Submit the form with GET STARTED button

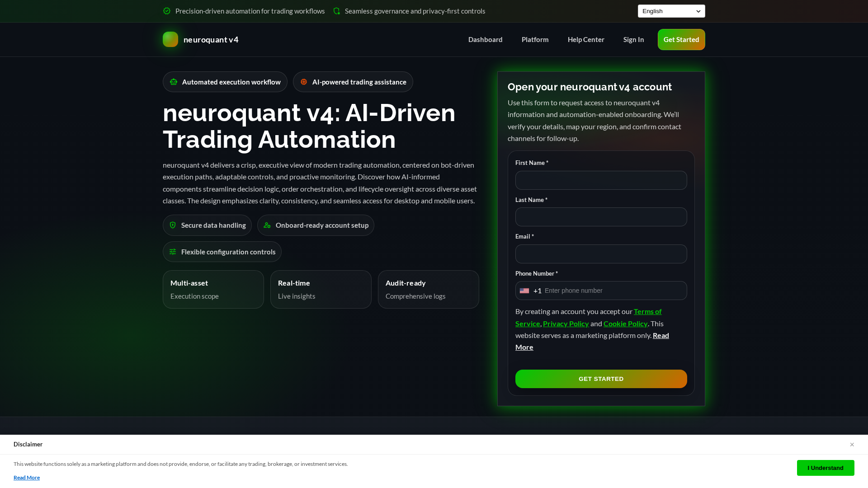pyautogui.click(x=601, y=379)
